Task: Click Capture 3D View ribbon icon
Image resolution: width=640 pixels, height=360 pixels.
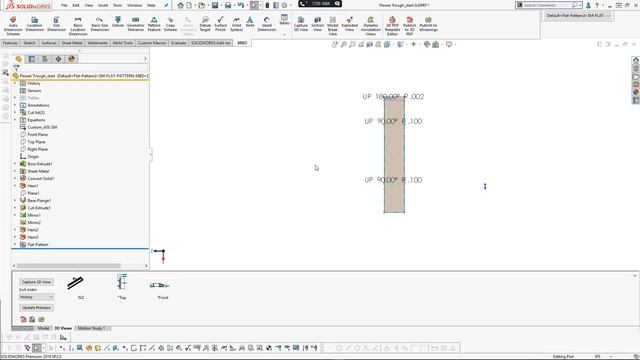Action: pos(301,24)
